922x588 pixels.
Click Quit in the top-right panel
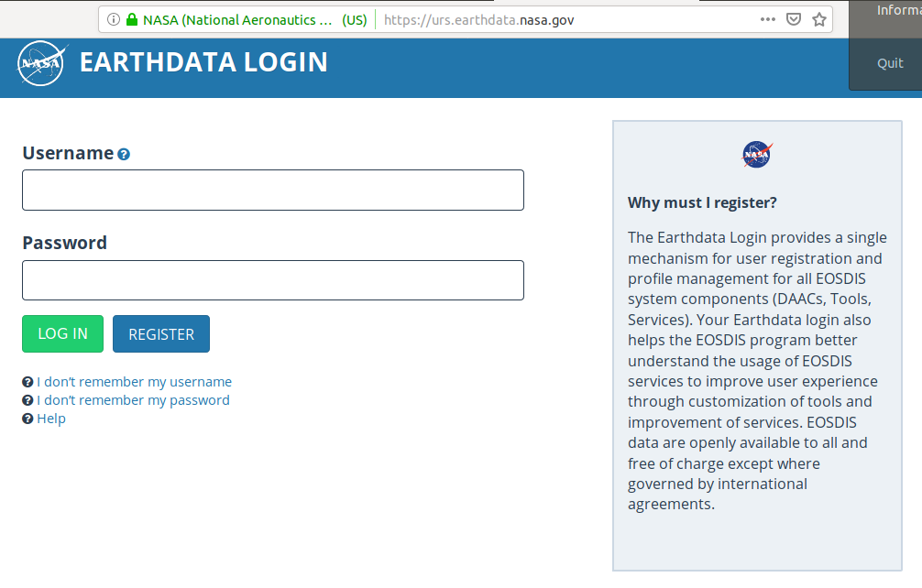[x=890, y=62]
